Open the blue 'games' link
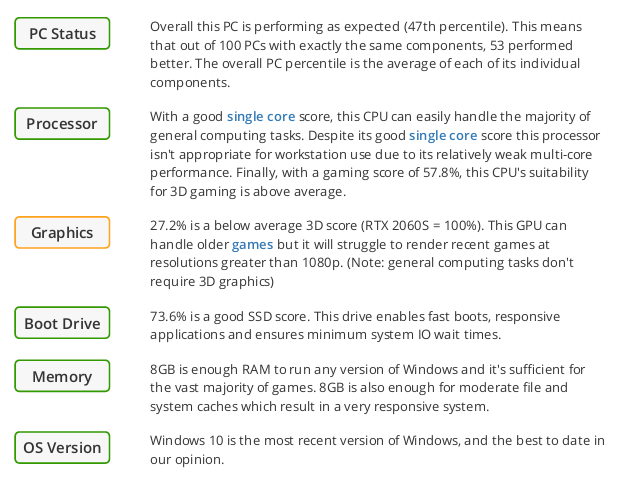The width and height of the screenshot is (623, 486). 252,244
